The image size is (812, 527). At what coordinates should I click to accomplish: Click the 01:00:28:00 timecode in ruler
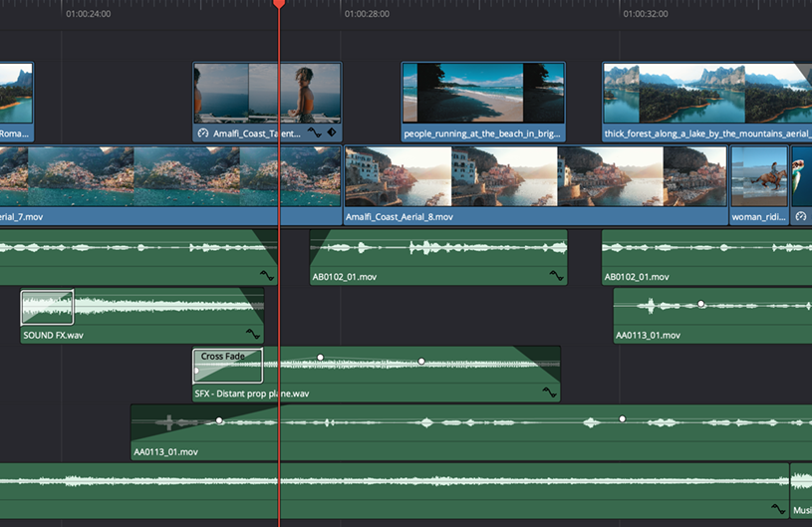point(367,14)
